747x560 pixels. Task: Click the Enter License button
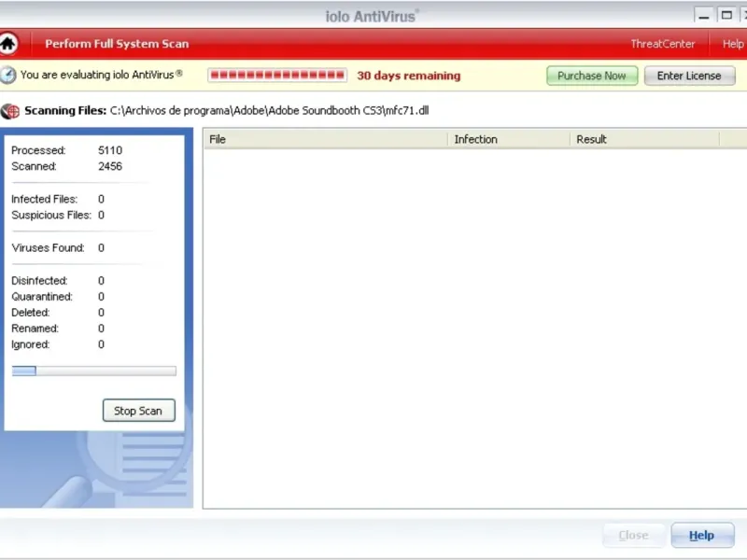[689, 76]
